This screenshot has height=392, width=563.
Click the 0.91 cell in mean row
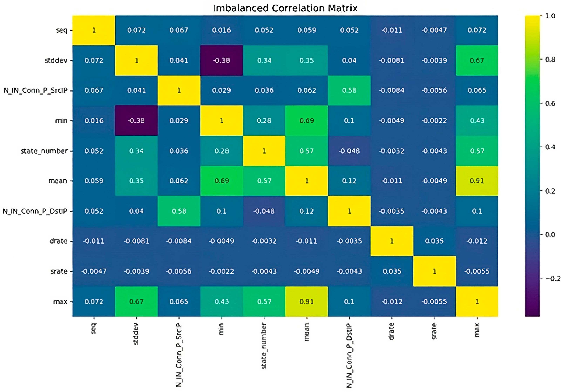(x=477, y=181)
